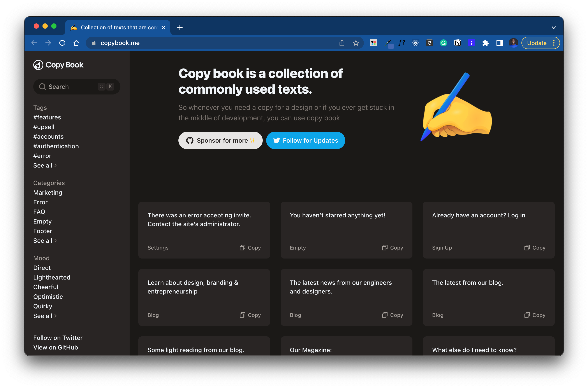Image resolution: width=588 pixels, height=388 pixels.
Task: Open the Footer category
Action: pos(43,231)
